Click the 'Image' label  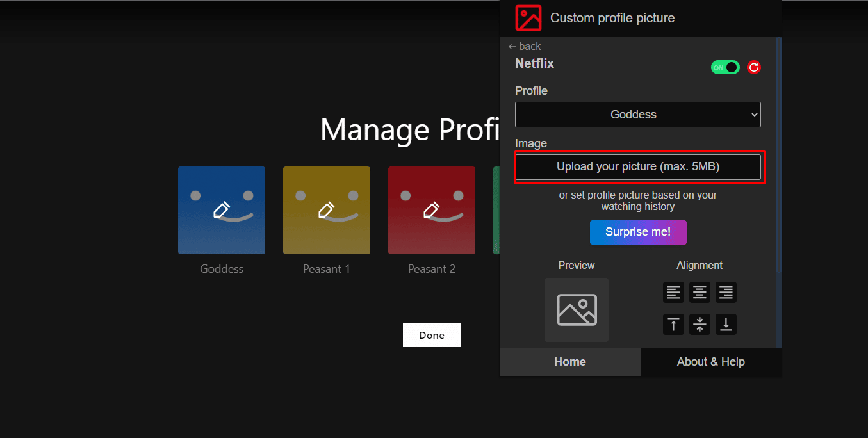click(x=531, y=143)
